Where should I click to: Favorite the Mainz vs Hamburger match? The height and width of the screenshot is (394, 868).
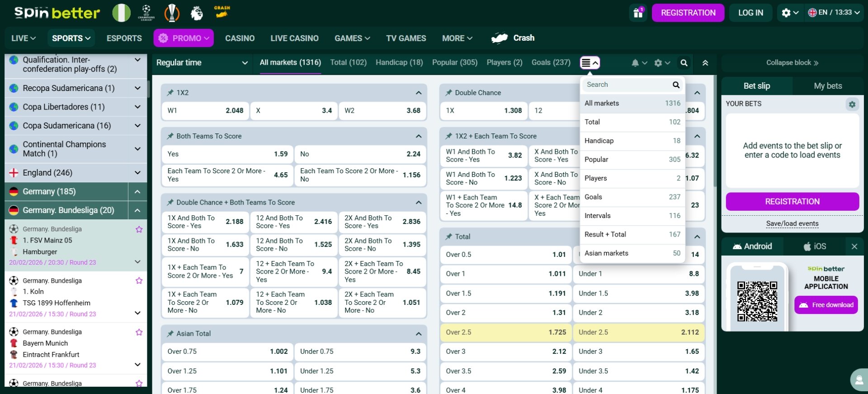click(x=139, y=229)
